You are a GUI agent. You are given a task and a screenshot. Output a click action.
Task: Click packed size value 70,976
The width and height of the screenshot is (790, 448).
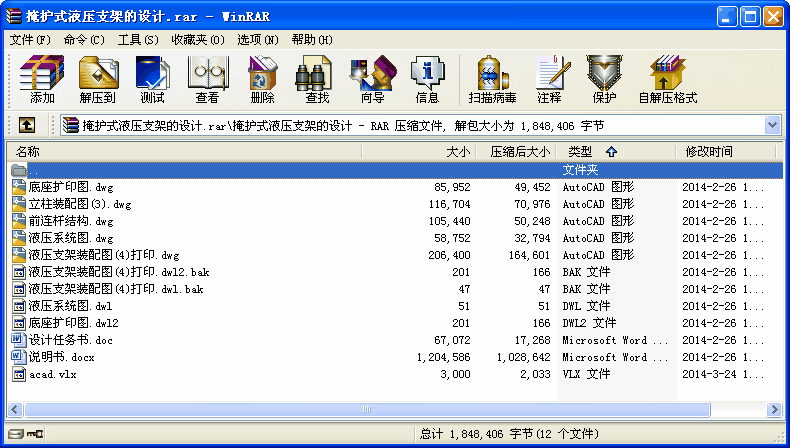[533, 204]
